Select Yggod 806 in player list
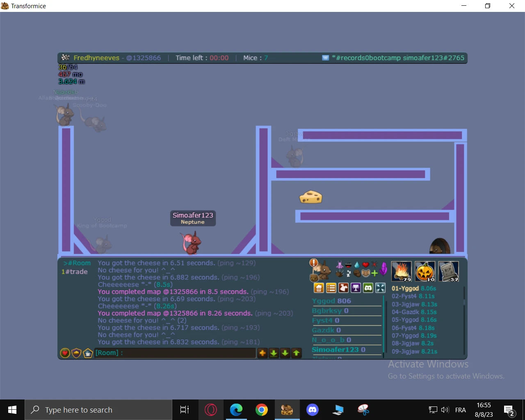525x420 pixels. [331, 301]
